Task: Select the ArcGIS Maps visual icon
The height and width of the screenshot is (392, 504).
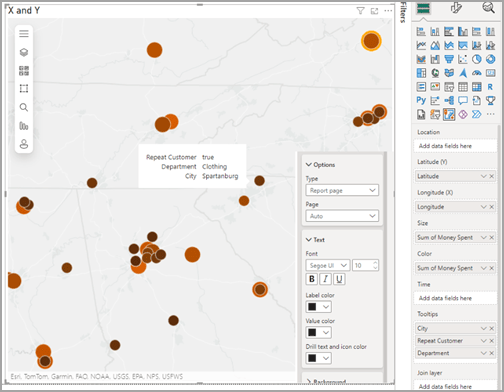Action: [x=449, y=115]
